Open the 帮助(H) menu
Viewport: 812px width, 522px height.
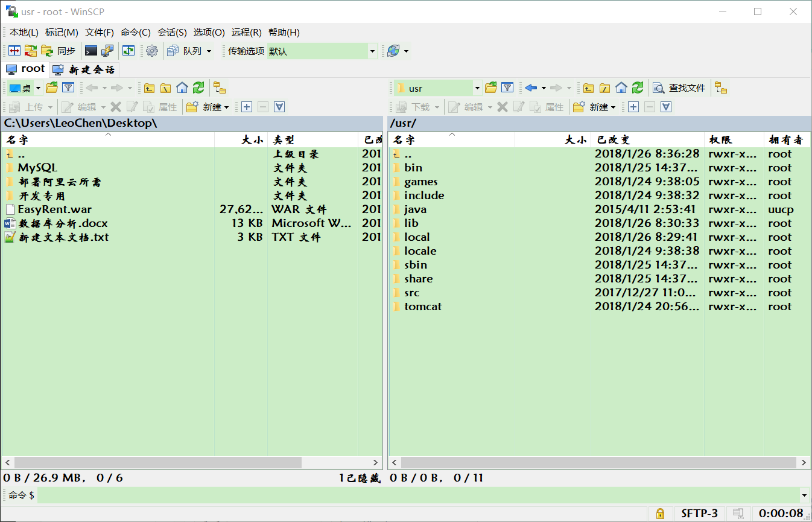[x=284, y=33]
